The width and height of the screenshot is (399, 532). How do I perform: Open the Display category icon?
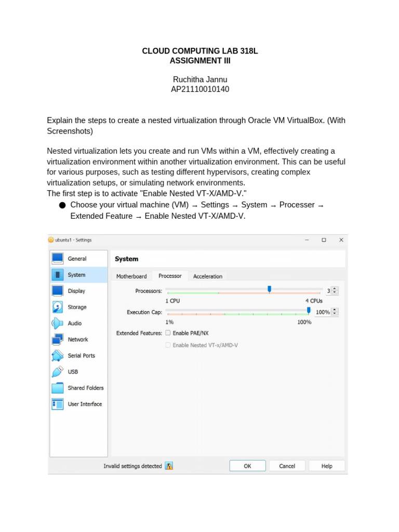pos(57,291)
